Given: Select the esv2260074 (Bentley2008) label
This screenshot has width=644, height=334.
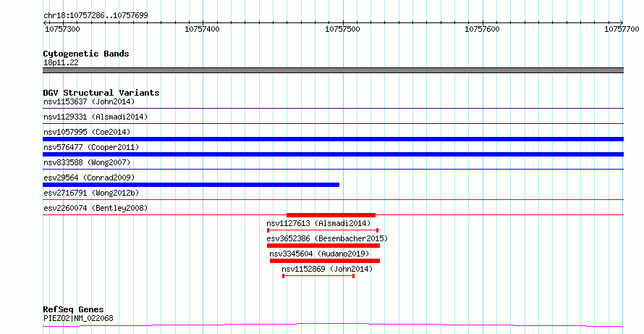Looking at the screenshot, I should click(x=96, y=208).
